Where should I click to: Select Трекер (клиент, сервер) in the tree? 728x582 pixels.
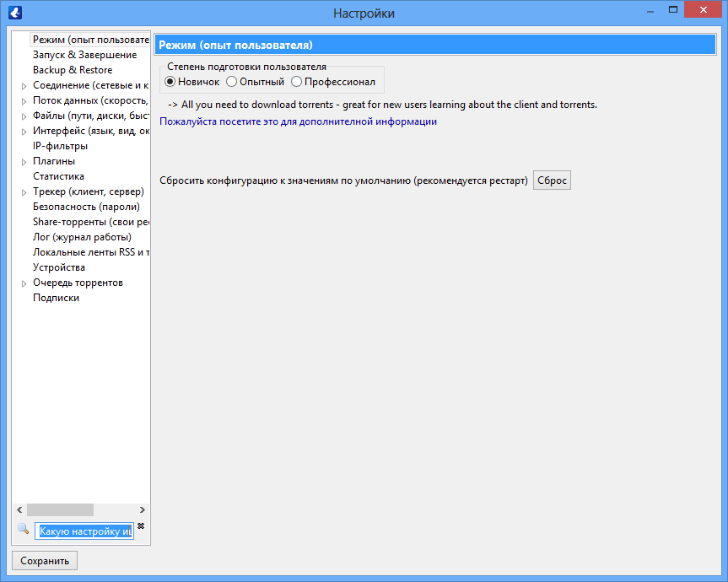point(89,191)
